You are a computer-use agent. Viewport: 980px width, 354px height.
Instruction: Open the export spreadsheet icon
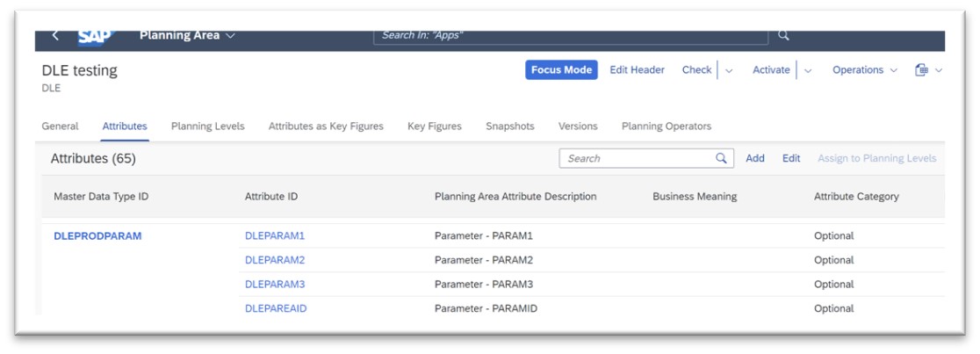click(921, 70)
